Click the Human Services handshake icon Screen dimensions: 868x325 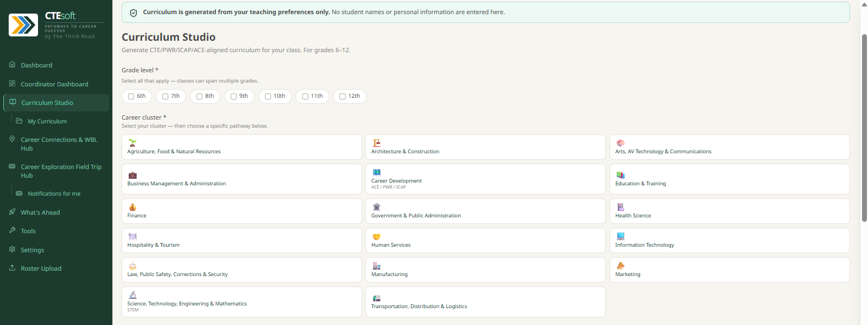(x=376, y=236)
